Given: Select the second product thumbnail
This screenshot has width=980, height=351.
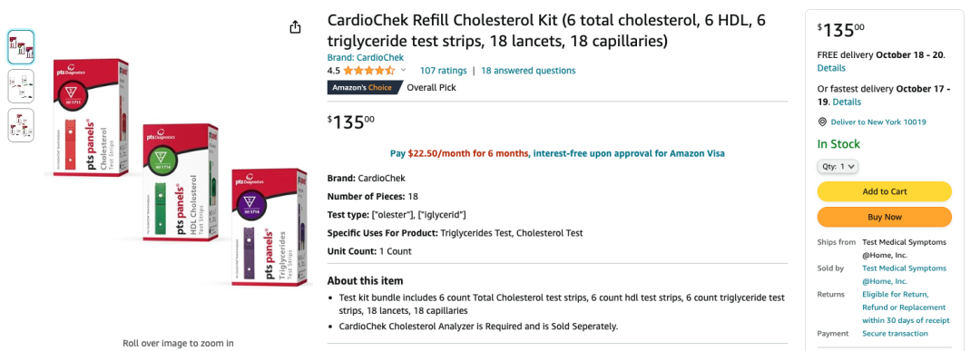Looking at the screenshot, I should tap(21, 86).
